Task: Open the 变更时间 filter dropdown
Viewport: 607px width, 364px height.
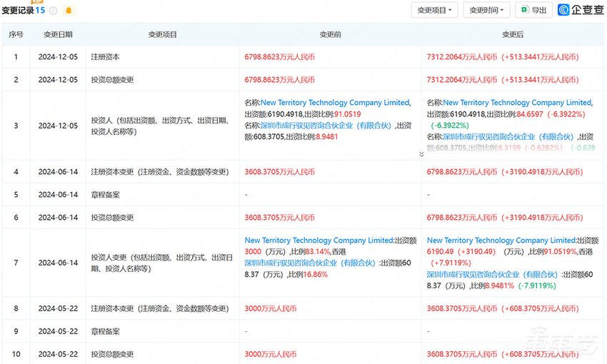Action: [x=486, y=10]
